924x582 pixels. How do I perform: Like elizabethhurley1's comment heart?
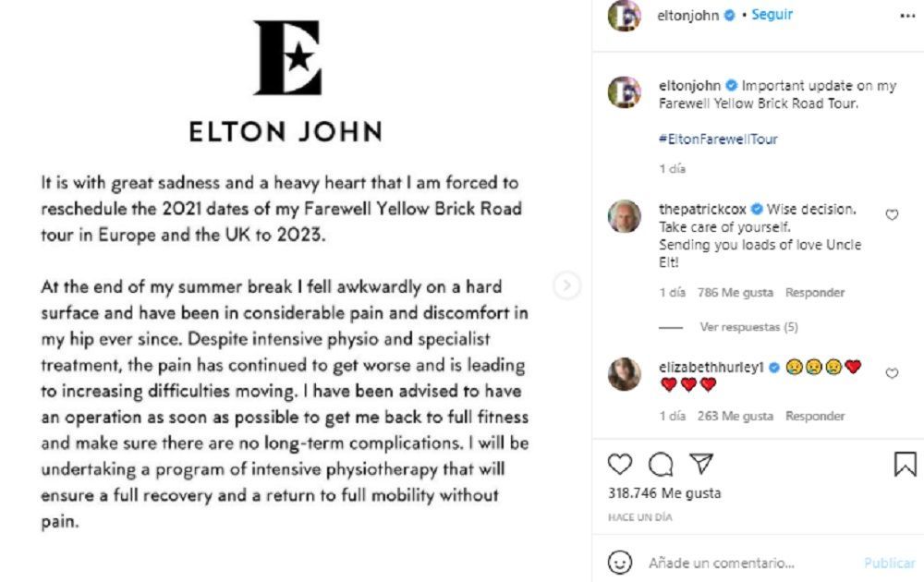point(892,373)
